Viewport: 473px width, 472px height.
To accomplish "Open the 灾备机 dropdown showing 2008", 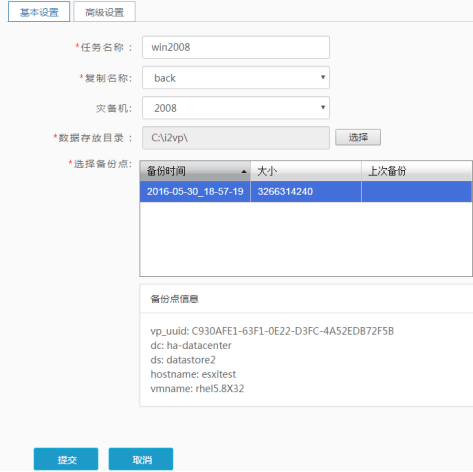I will (236, 108).
